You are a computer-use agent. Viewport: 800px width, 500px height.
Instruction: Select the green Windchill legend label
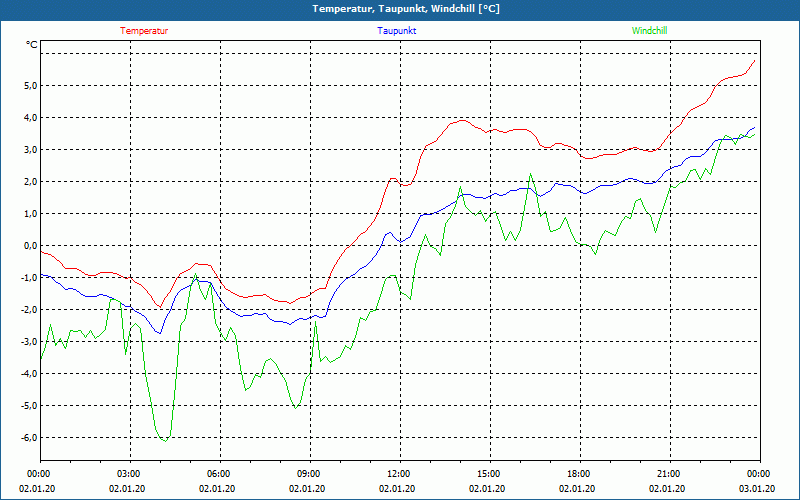649,31
